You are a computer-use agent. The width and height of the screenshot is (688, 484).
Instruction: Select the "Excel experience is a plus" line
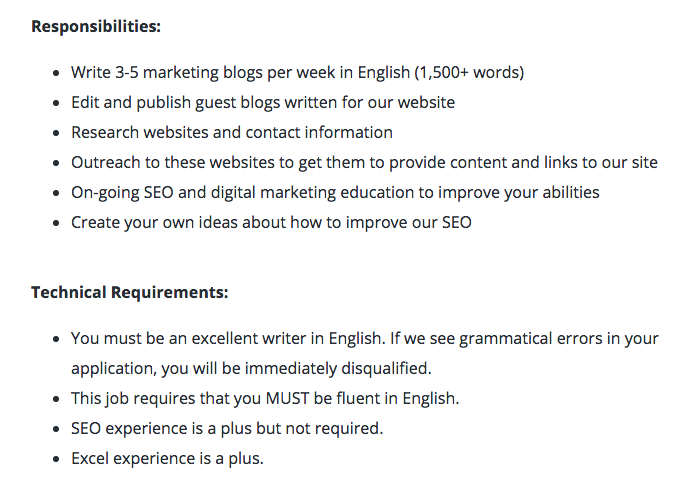coord(166,458)
